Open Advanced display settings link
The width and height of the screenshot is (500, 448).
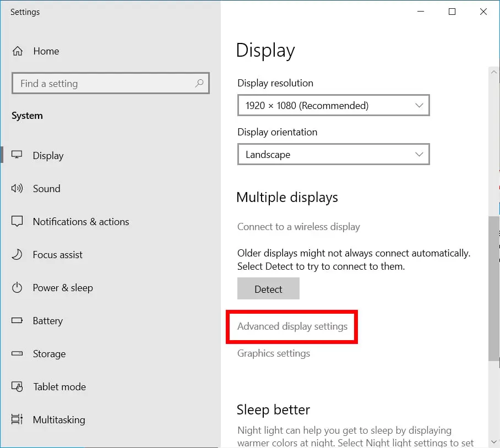pos(292,326)
